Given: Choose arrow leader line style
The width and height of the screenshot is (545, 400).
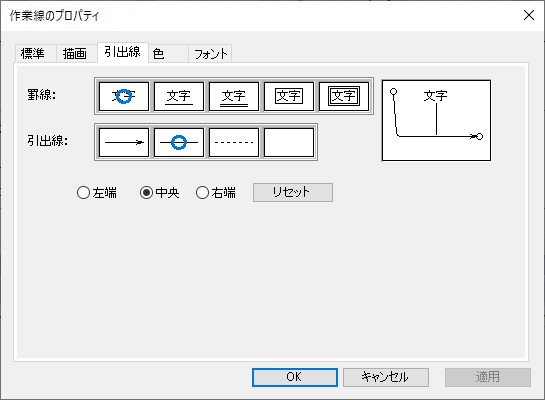Looking at the screenshot, I should pos(124,142).
